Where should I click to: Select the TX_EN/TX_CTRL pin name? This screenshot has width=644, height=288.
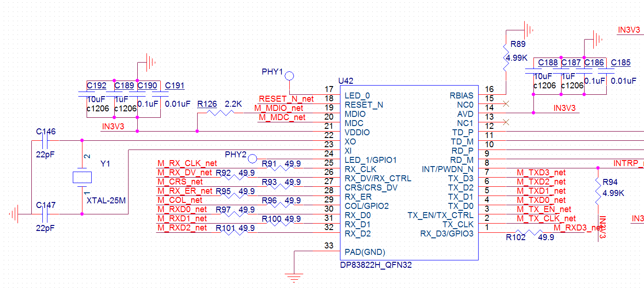(x=440, y=215)
